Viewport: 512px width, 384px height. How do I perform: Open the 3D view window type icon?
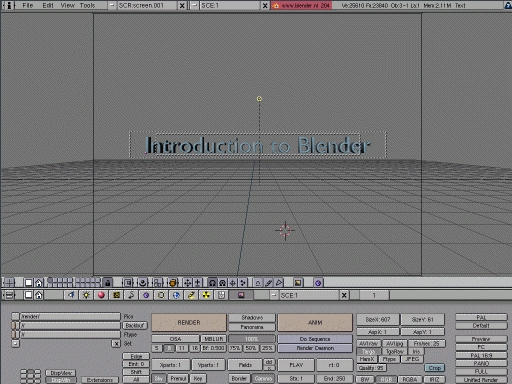9,283
